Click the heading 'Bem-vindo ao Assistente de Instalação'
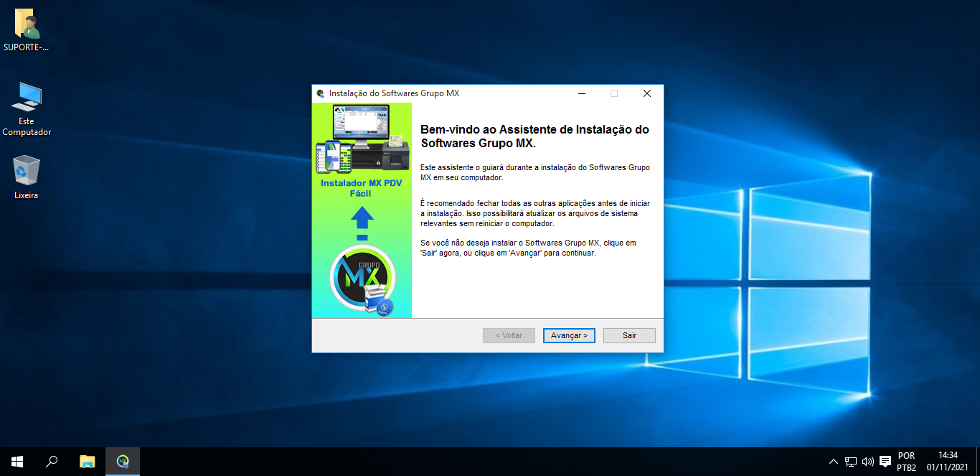The width and height of the screenshot is (980, 476). tap(534, 136)
